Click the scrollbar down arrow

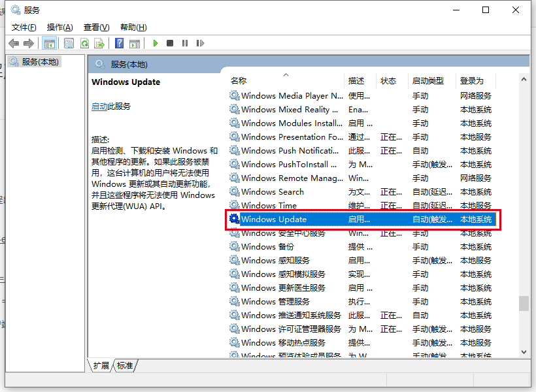pos(524,352)
